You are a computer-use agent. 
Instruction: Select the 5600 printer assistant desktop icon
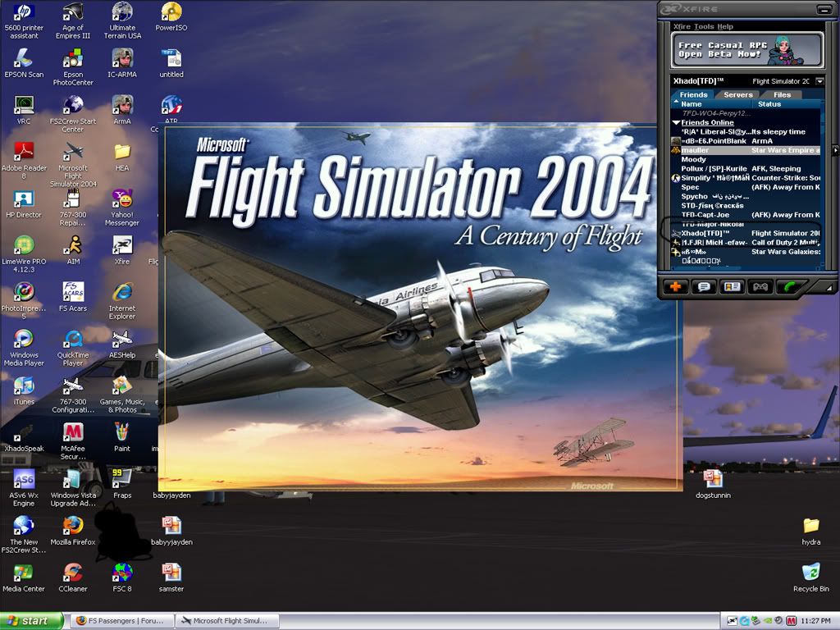tap(24, 21)
